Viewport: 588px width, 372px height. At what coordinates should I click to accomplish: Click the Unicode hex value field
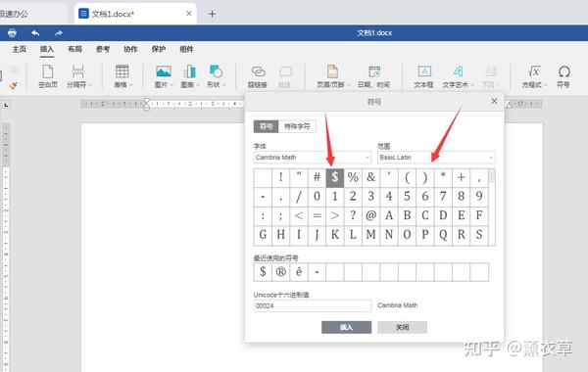[x=313, y=305]
